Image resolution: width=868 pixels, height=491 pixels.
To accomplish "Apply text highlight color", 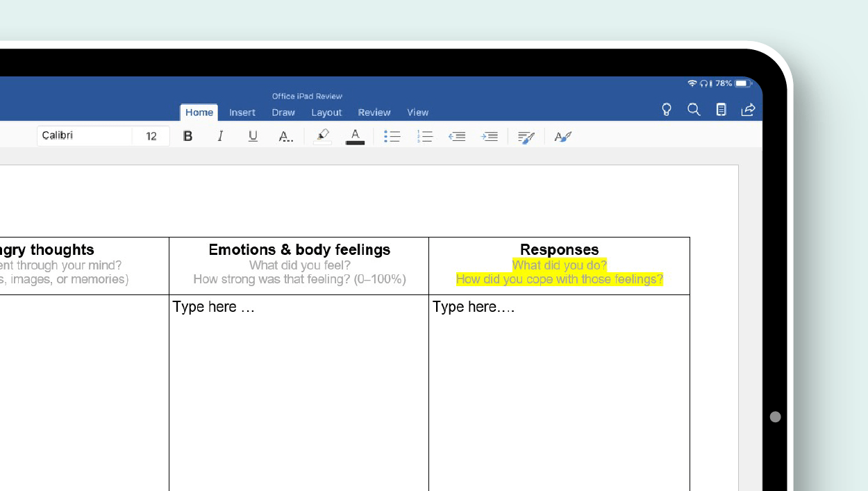I will (322, 136).
